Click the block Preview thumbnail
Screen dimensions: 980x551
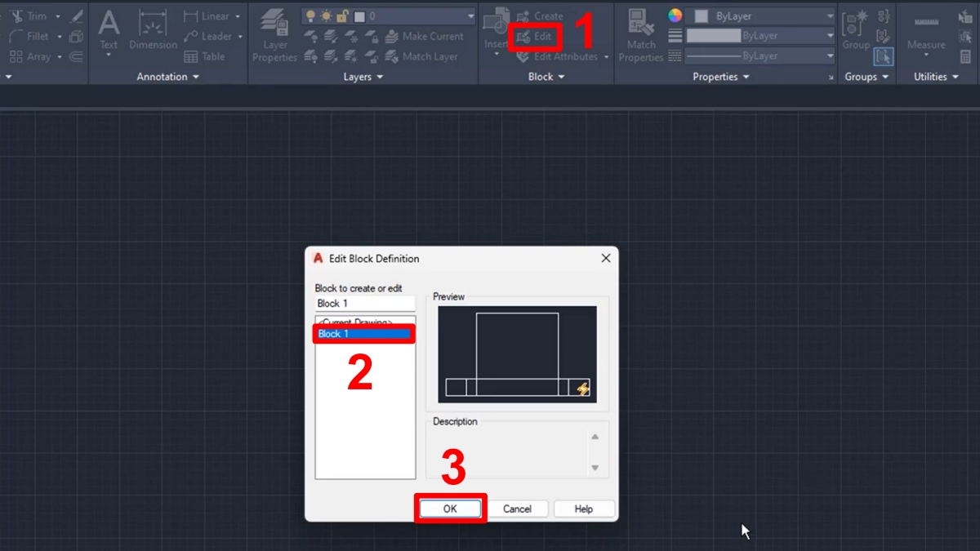pyautogui.click(x=517, y=354)
